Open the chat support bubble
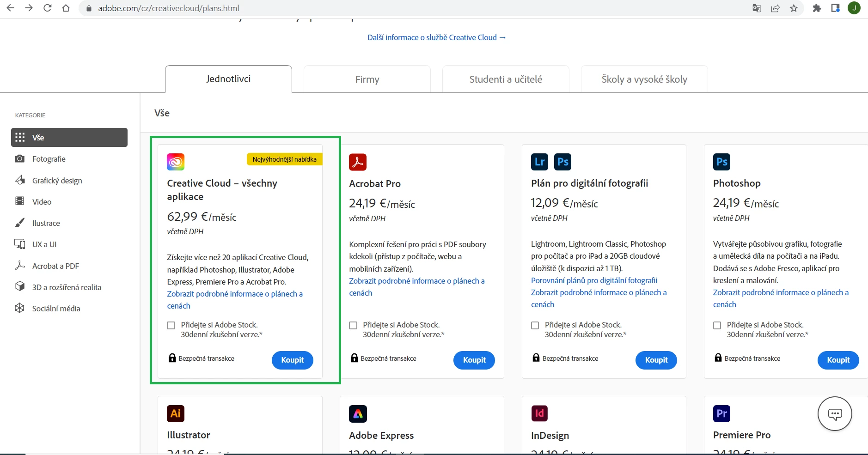The width and height of the screenshot is (868, 455). [835, 414]
